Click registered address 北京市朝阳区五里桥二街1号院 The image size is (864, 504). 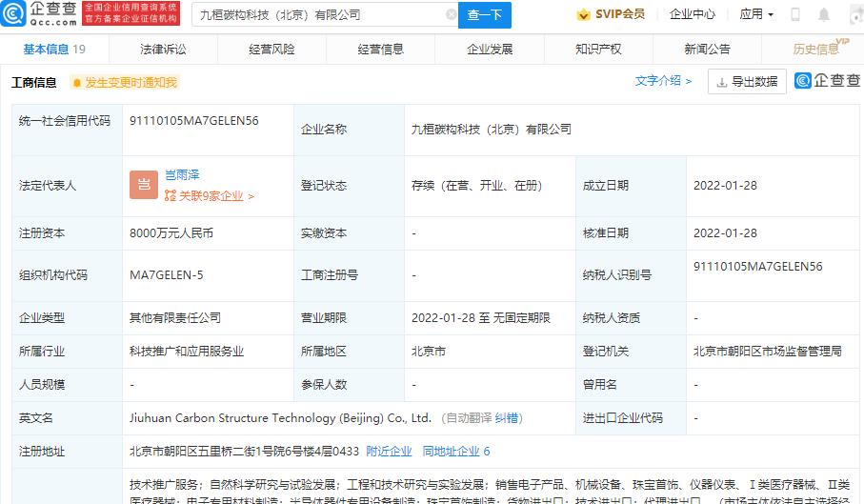coord(244,451)
